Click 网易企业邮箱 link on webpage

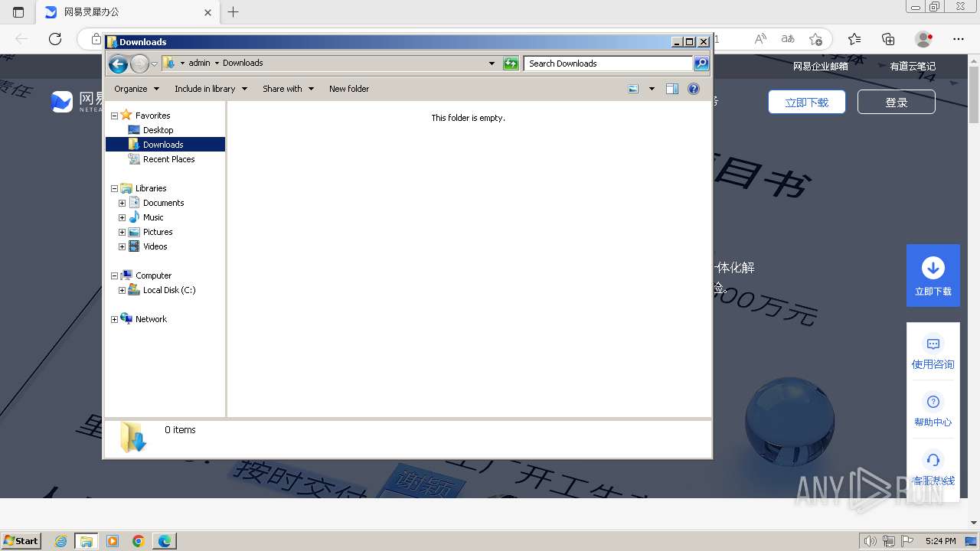(820, 67)
